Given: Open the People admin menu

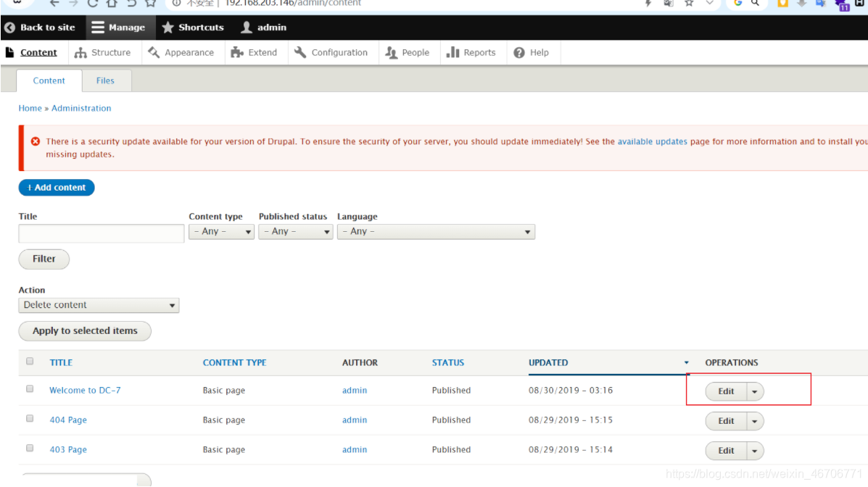Looking at the screenshot, I should 408,53.
